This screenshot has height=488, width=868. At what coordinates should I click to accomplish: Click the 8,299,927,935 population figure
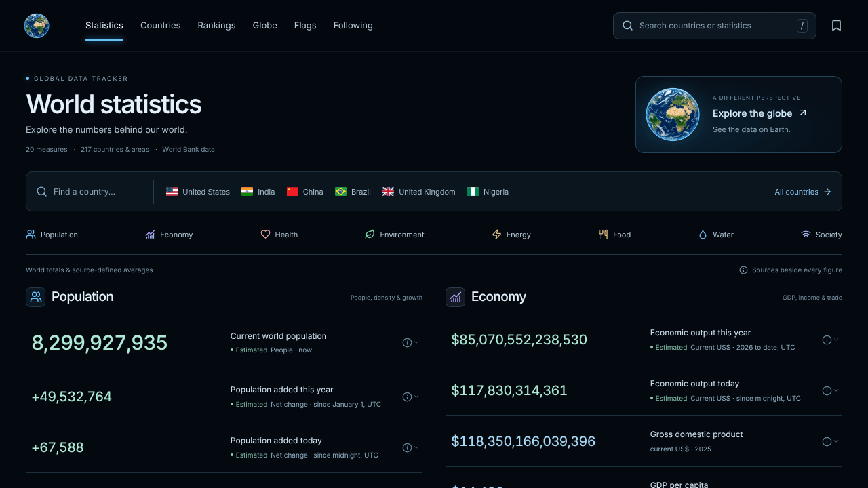(x=100, y=343)
